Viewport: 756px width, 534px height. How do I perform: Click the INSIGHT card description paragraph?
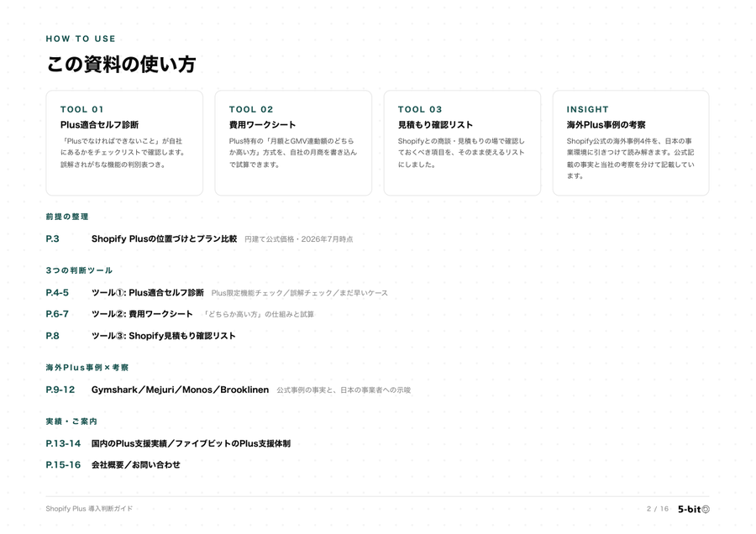click(x=630, y=159)
